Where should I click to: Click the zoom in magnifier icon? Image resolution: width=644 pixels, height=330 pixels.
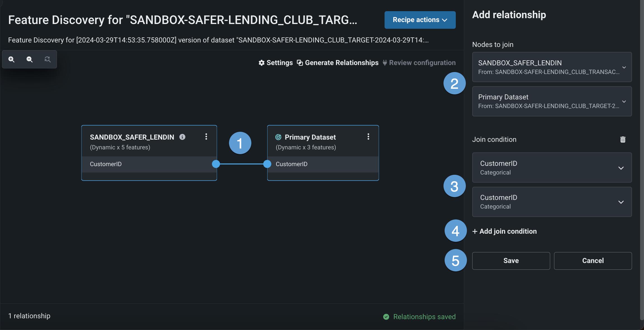coord(11,59)
